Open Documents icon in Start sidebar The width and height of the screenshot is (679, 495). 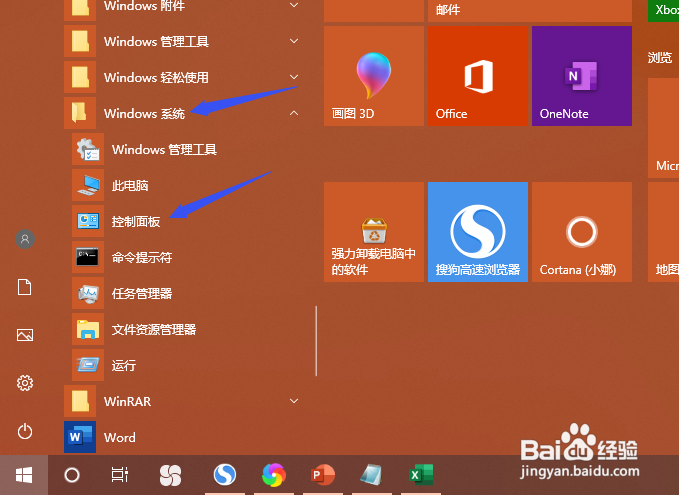coord(25,287)
